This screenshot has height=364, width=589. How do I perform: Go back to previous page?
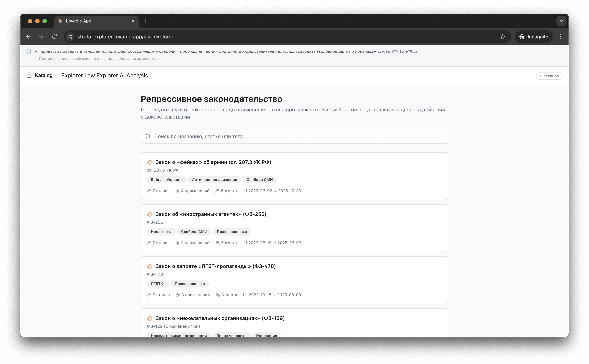pos(28,37)
